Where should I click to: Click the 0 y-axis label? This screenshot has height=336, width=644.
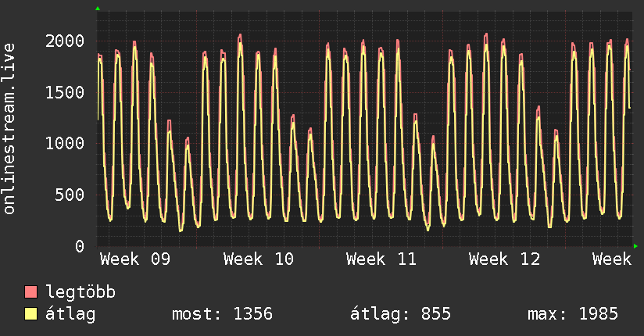tap(80, 246)
